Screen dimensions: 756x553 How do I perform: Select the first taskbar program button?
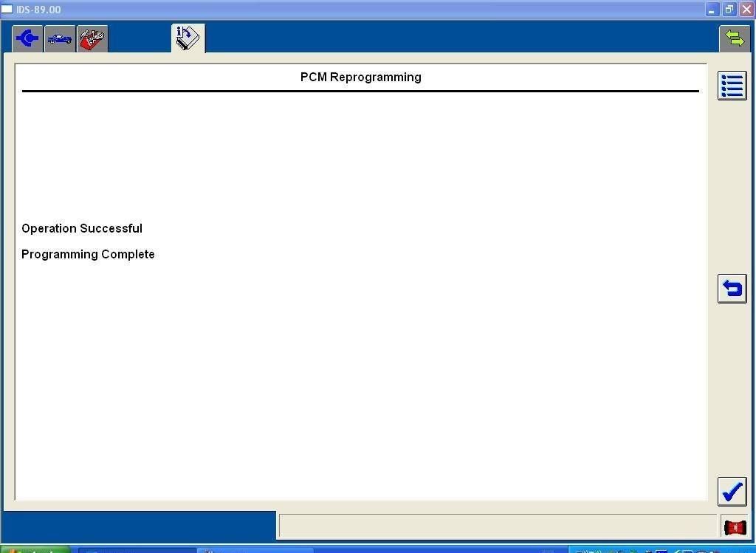[x=137, y=550]
